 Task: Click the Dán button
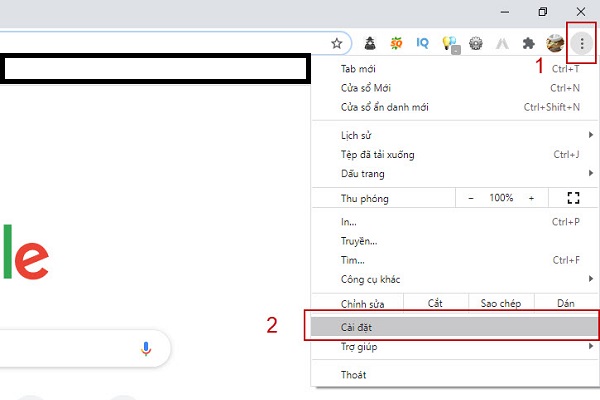point(566,304)
